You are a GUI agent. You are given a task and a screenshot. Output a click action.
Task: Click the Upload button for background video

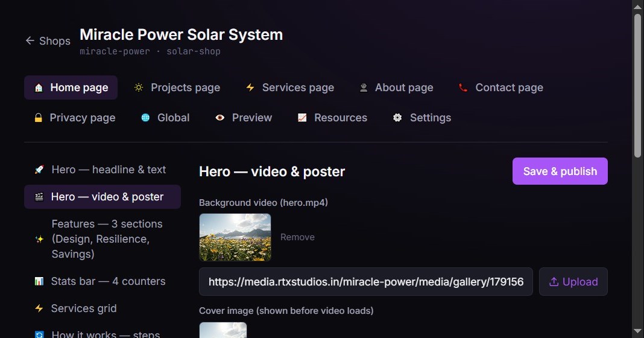(x=573, y=282)
